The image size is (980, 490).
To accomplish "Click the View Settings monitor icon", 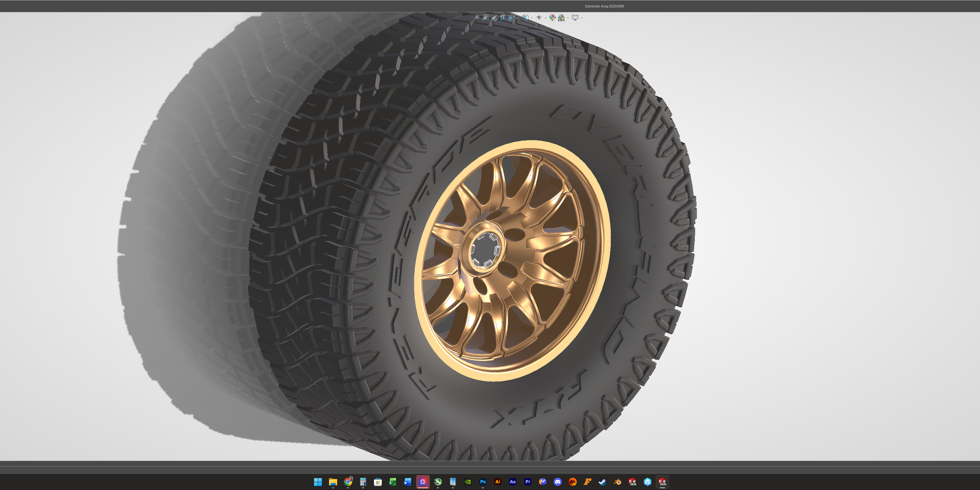I will pyautogui.click(x=575, y=18).
